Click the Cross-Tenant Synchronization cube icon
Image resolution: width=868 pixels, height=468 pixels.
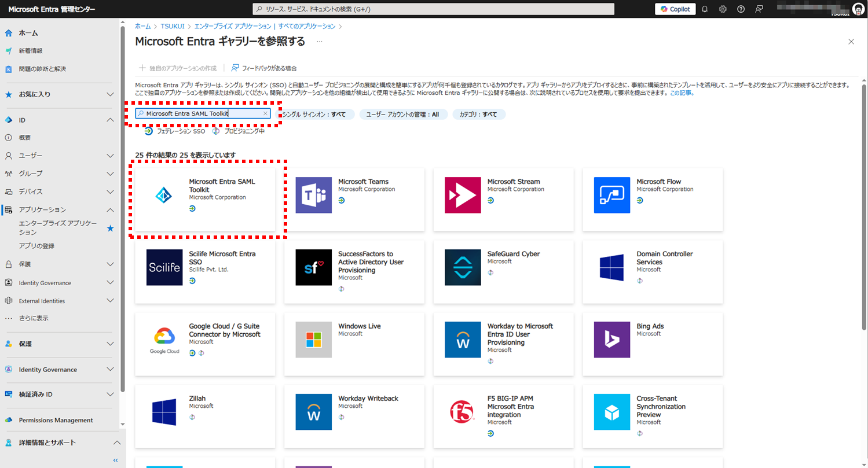pyautogui.click(x=612, y=412)
